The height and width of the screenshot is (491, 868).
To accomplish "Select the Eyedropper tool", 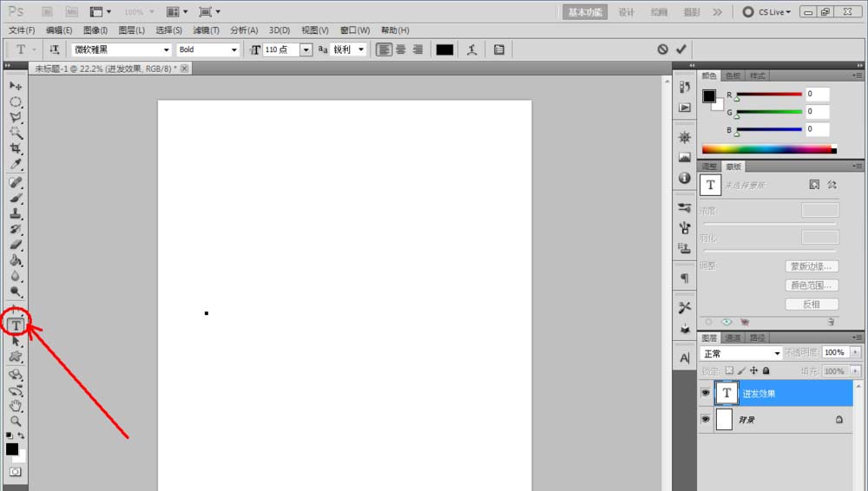I will click(x=16, y=164).
